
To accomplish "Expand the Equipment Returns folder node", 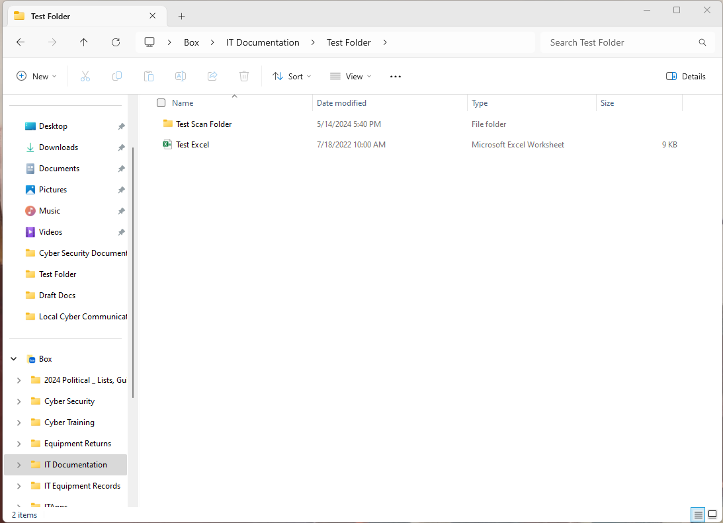I will click(19, 444).
